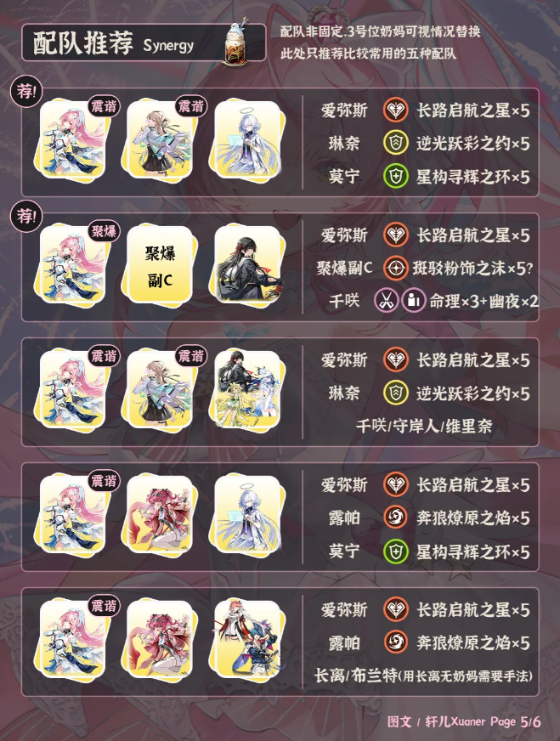Viewport: 560px width, 741px height.
Task: Select 莫宁's portrait in the first team
Action: coord(247,140)
